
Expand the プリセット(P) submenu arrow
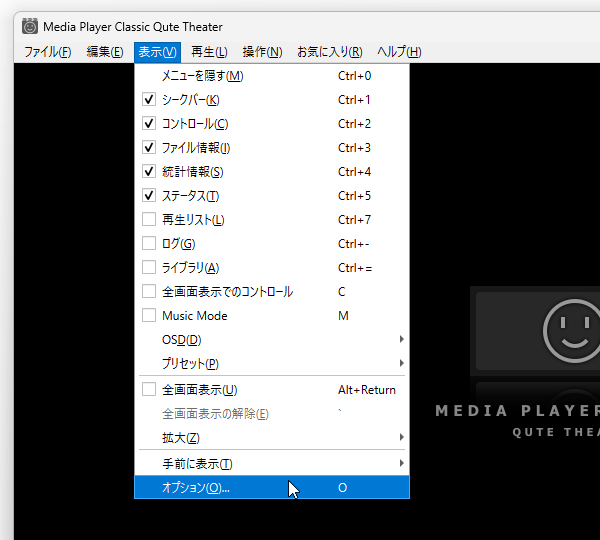tap(401, 363)
